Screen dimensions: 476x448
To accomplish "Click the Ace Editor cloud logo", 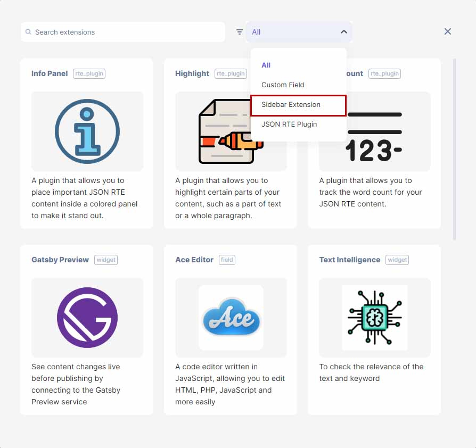I will click(231, 318).
